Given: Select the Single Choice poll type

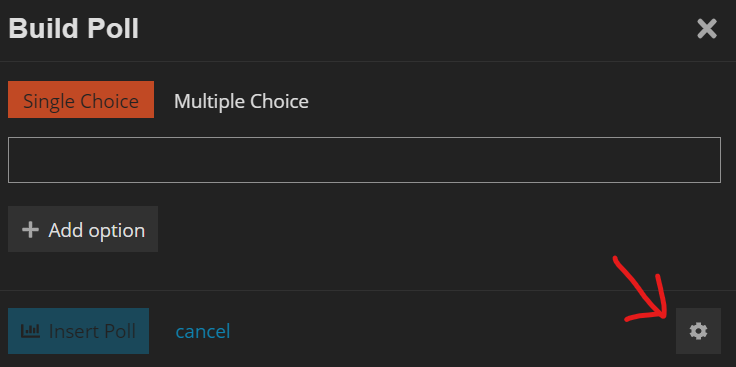Looking at the screenshot, I should [x=81, y=99].
